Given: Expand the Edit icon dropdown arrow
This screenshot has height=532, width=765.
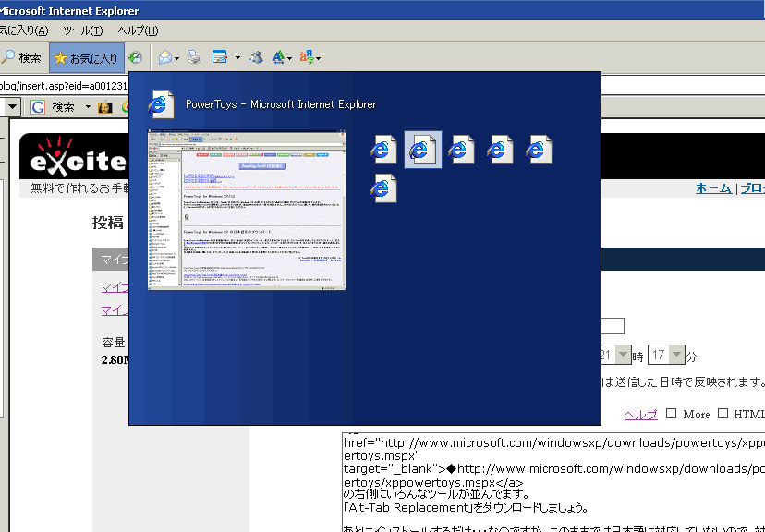Looking at the screenshot, I should pyautogui.click(x=237, y=58).
